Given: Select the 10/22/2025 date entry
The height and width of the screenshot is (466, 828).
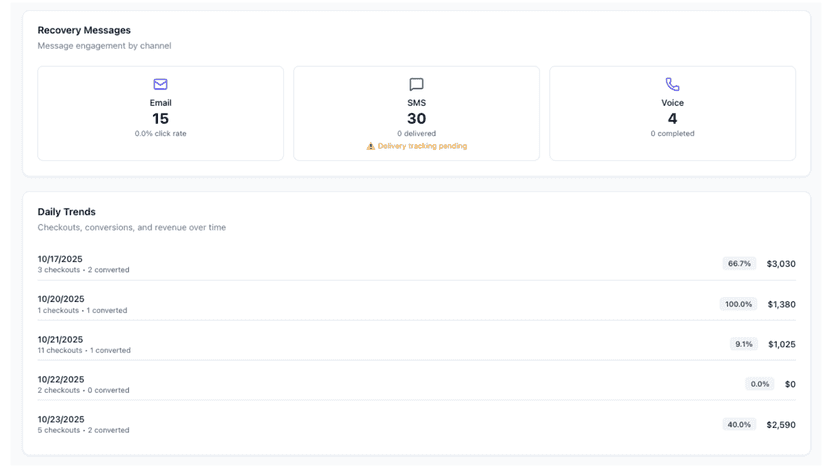Looking at the screenshot, I should point(61,379).
